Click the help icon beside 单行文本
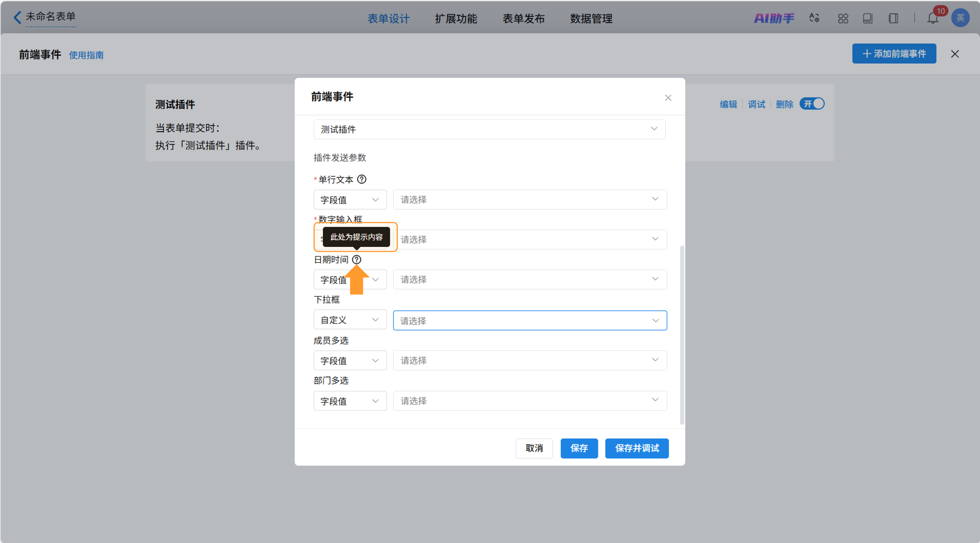980x543 pixels. (x=362, y=179)
